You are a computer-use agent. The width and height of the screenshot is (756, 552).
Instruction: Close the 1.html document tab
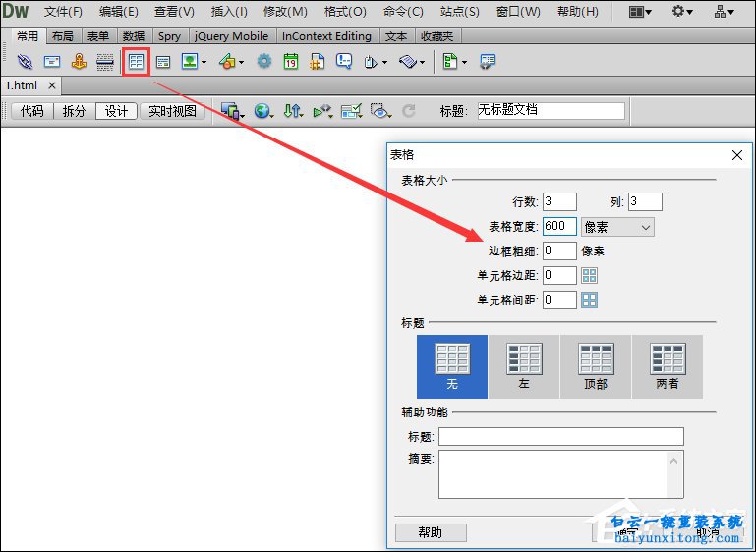click(x=52, y=85)
